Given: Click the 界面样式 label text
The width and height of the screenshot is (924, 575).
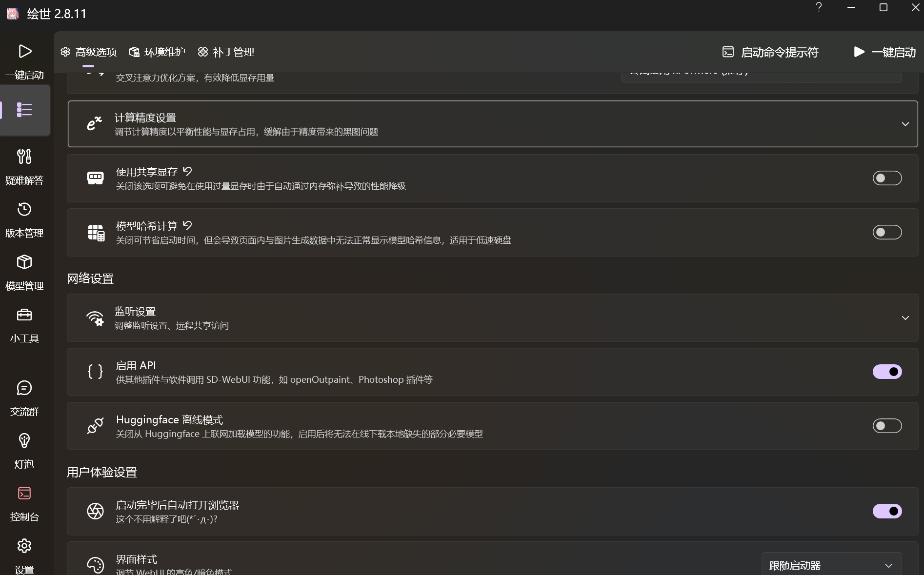Looking at the screenshot, I should click(x=137, y=559).
